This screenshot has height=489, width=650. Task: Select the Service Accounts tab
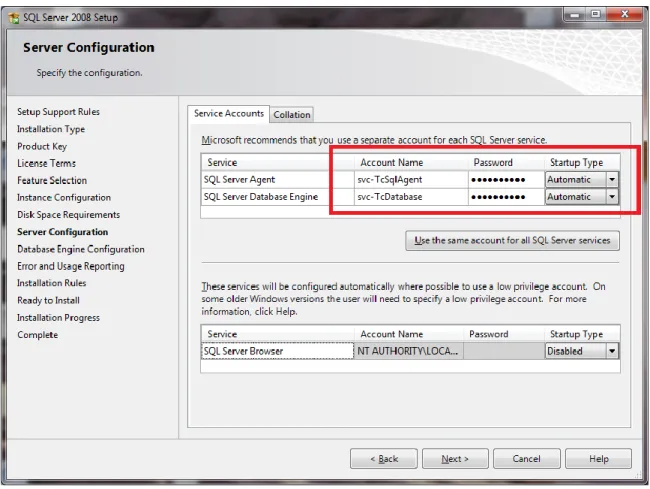click(x=228, y=114)
